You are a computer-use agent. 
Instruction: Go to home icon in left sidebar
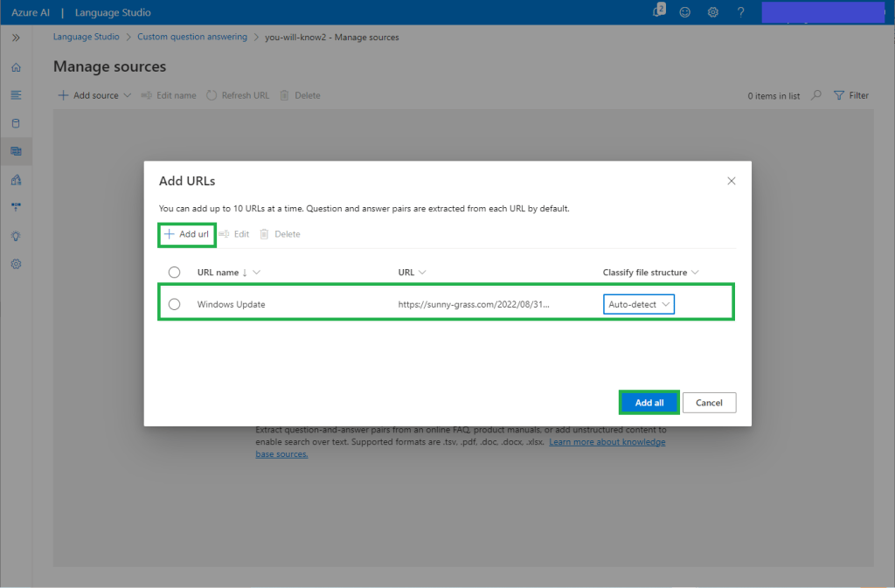[x=16, y=67]
